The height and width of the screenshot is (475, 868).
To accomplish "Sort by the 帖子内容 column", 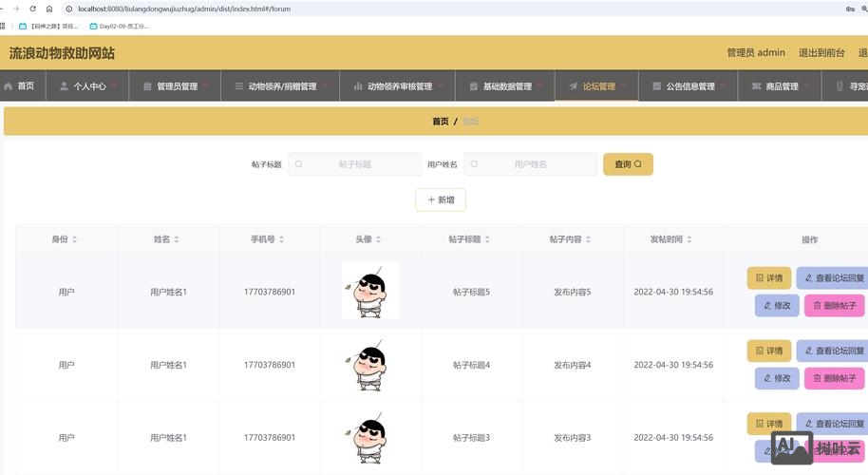I will pyautogui.click(x=588, y=239).
